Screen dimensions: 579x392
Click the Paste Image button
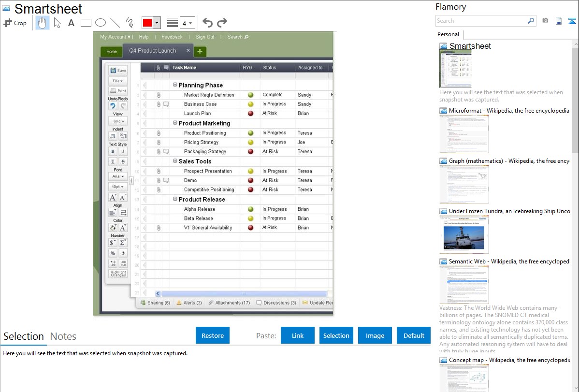[x=375, y=335]
